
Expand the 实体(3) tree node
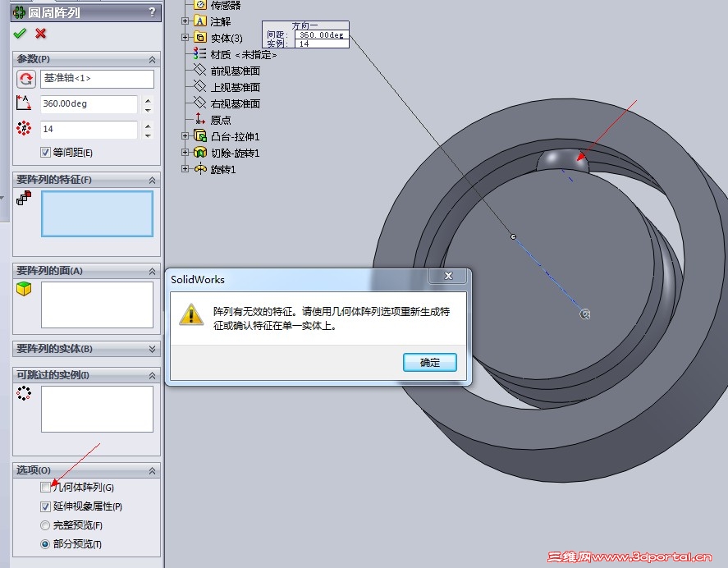click(185, 37)
